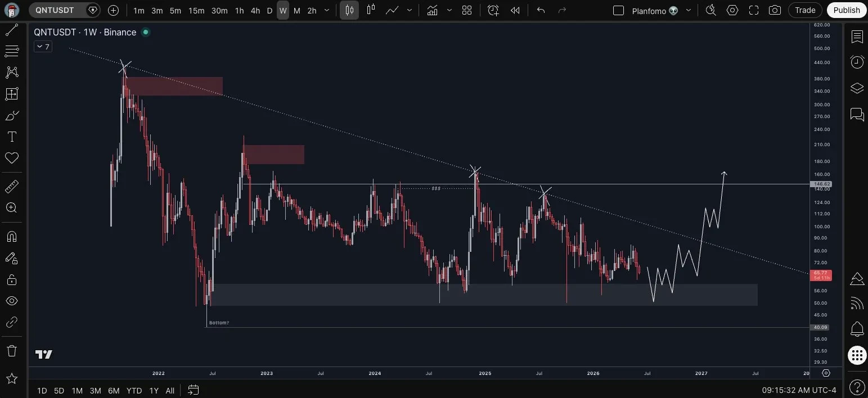This screenshot has height=398, width=868.
Task: Open chart settings hexagon icon
Action: click(x=732, y=10)
